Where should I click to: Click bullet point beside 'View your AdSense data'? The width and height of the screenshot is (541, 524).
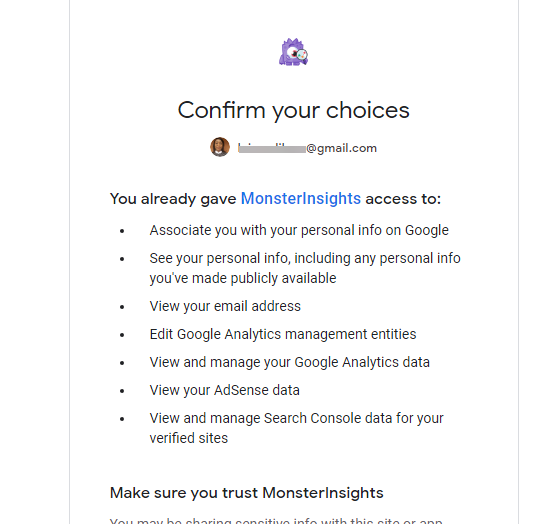pyautogui.click(x=122, y=391)
